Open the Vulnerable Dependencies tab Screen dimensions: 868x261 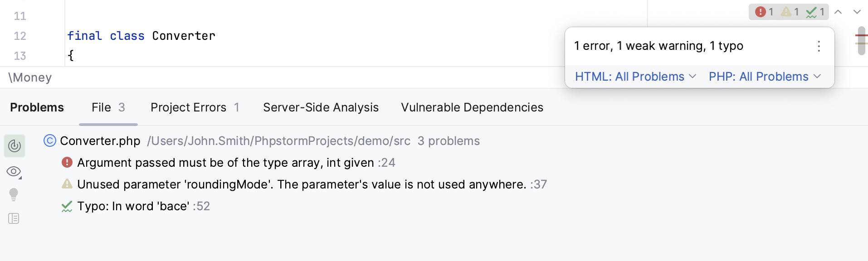point(472,107)
